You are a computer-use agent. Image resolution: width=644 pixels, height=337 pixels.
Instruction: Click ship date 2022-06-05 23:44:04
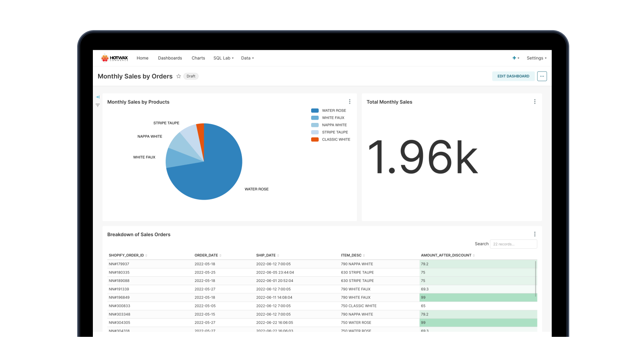click(x=275, y=273)
